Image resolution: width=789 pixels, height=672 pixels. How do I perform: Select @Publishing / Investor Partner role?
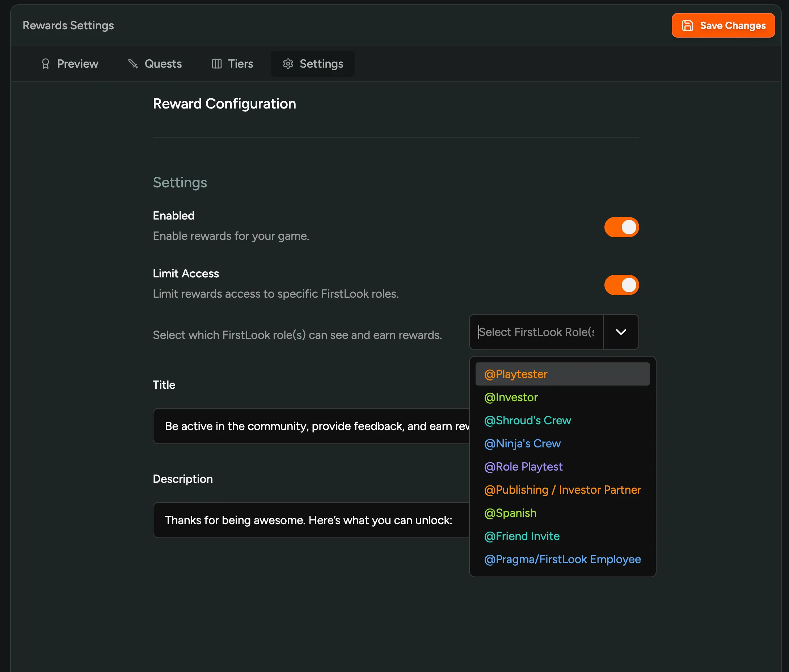click(x=562, y=490)
